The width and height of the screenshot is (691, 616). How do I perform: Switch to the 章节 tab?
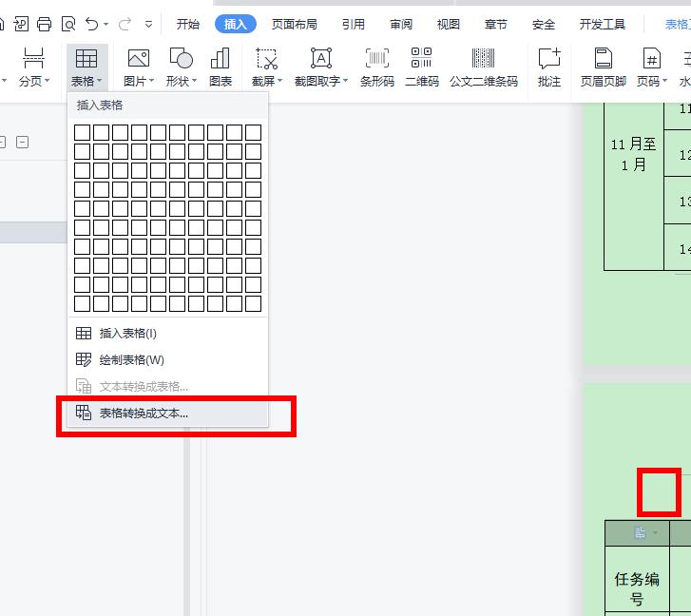pyautogui.click(x=496, y=24)
